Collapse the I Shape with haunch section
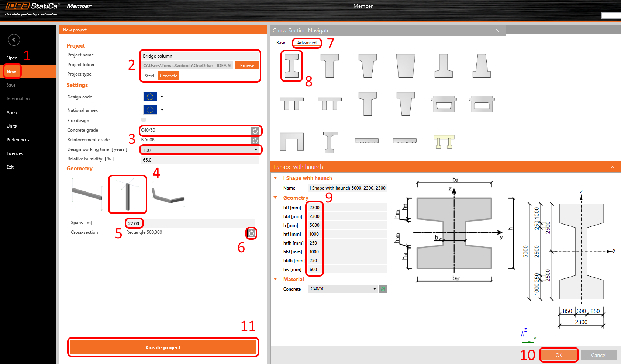The width and height of the screenshot is (621, 364). coord(275,178)
